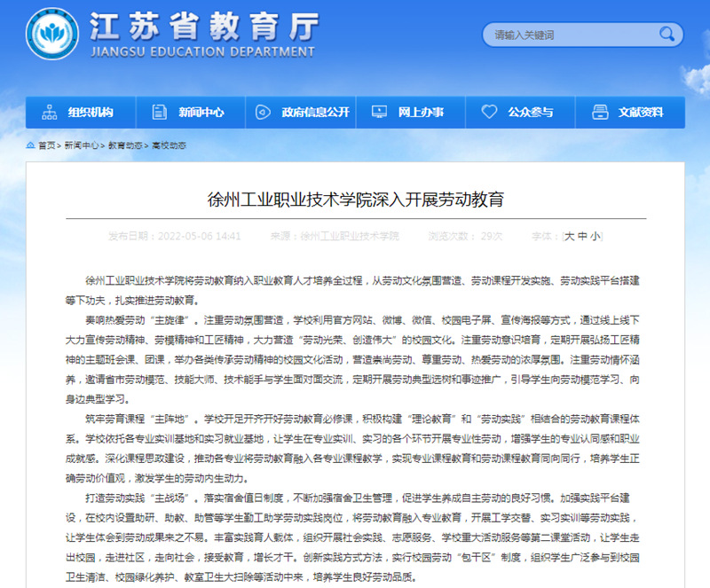Set font size to 小
This screenshot has height=588, width=710.
click(x=595, y=236)
